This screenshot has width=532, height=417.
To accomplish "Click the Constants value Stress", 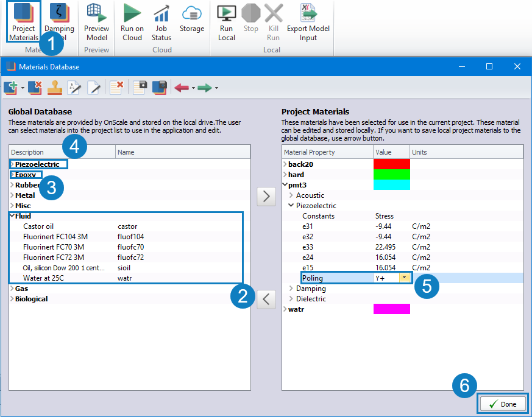I will click(385, 216).
